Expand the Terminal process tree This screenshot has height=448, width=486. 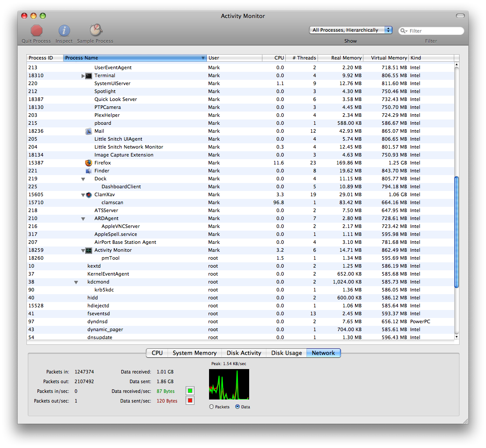click(x=83, y=76)
